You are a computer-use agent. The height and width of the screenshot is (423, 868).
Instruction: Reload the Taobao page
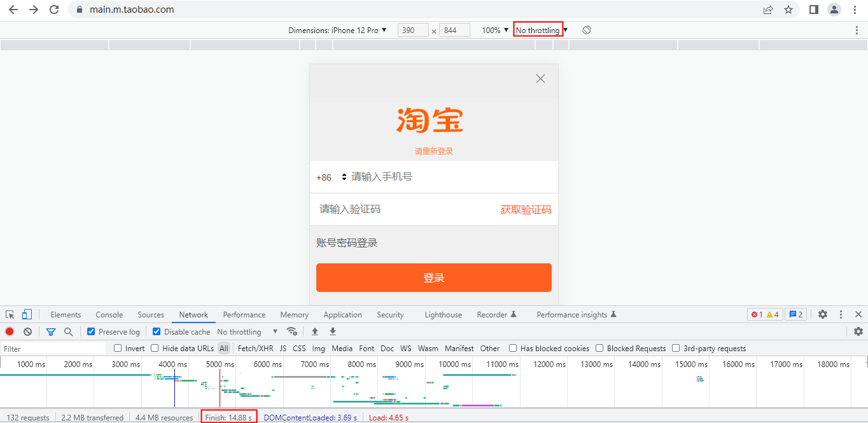(x=54, y=10)
